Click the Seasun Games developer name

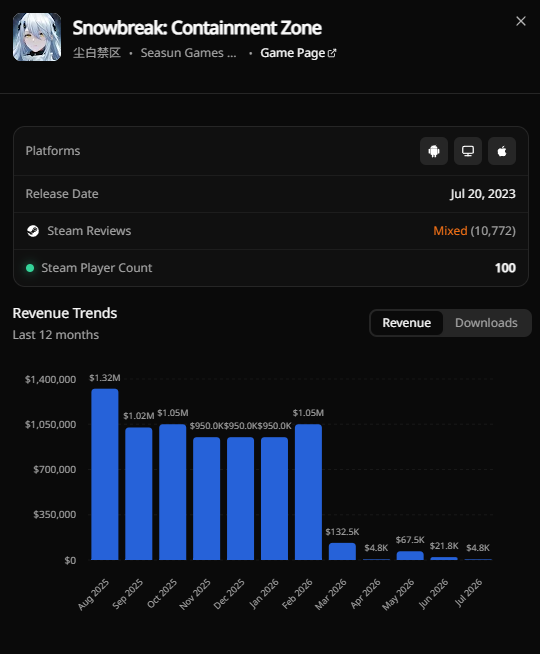point(188,53)
